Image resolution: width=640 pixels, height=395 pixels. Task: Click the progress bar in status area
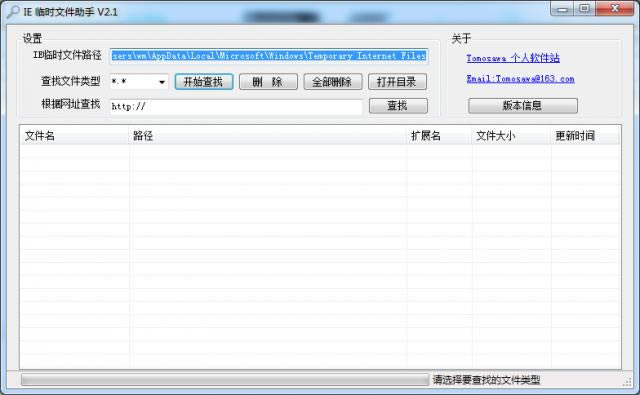click(225, 380)
